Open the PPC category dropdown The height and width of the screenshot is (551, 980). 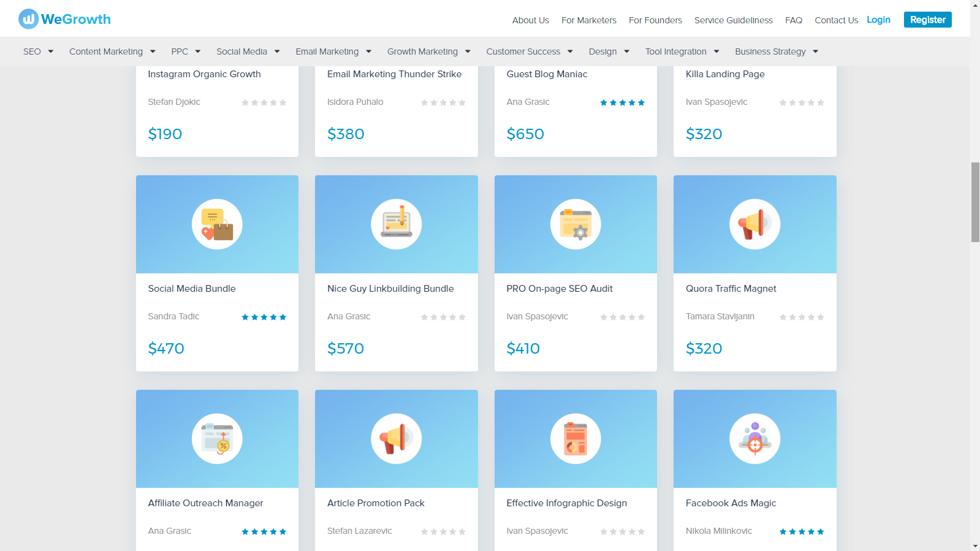(x=186, y=51)
